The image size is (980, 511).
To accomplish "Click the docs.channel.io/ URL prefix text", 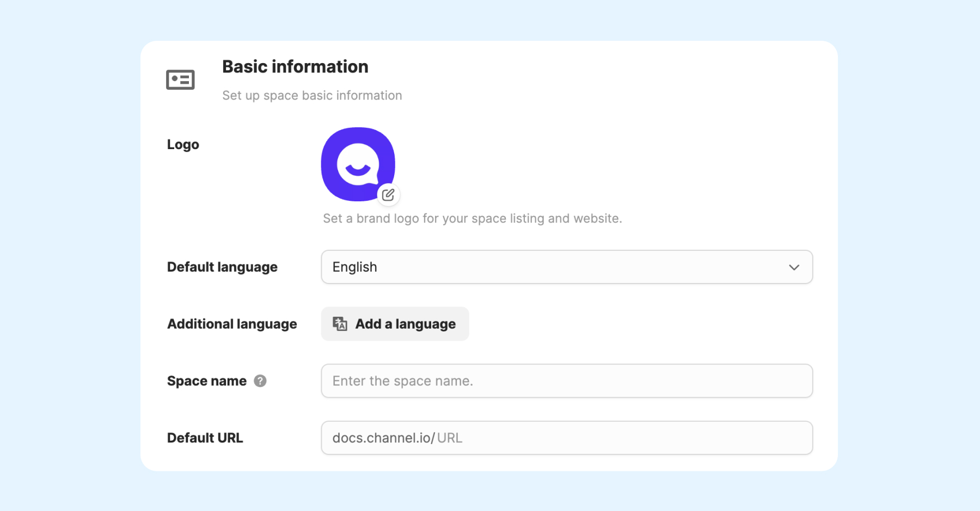I will click(x=383, y=438).
